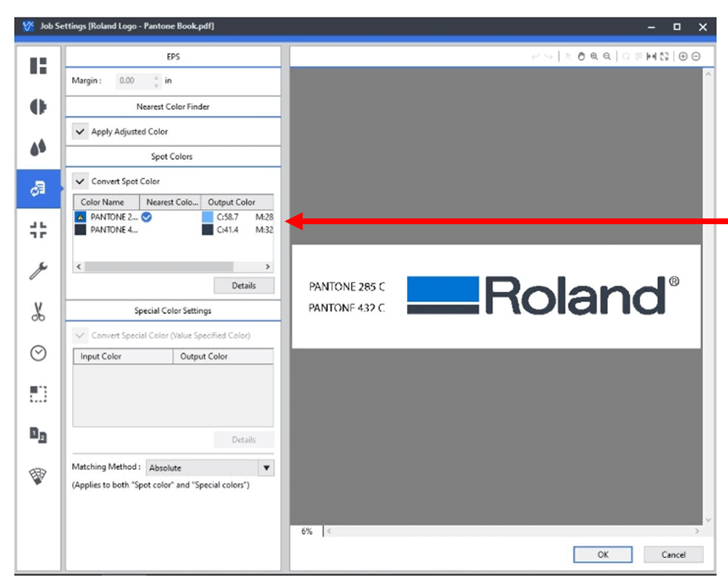The width and height of the screenshot is (728, 587).
Task: Decrease the Margin value with down stepper
Action: tap(157, 85)
